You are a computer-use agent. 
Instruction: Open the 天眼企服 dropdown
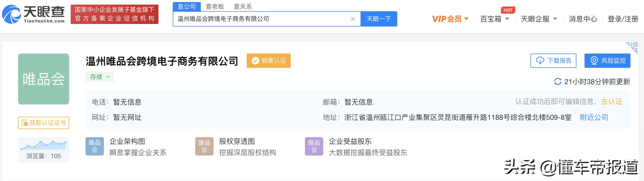coord(539,19)
